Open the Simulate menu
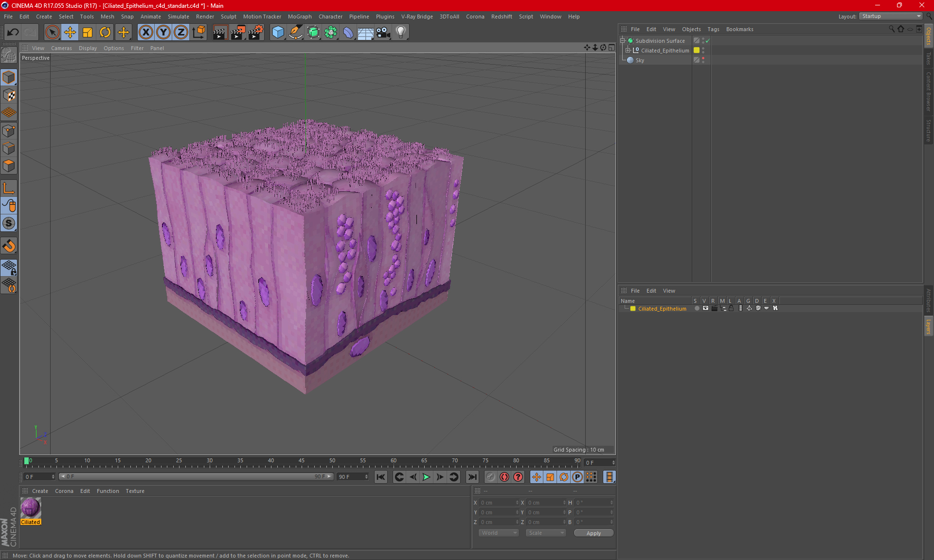 point(178,17)
